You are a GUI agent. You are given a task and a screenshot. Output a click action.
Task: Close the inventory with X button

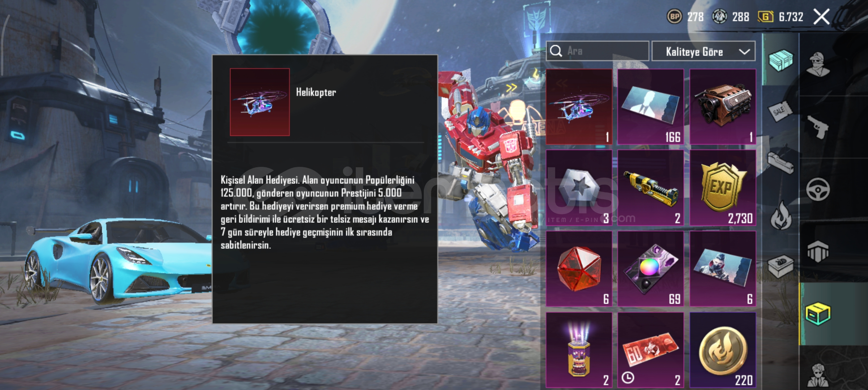click(x=821, y=17)
